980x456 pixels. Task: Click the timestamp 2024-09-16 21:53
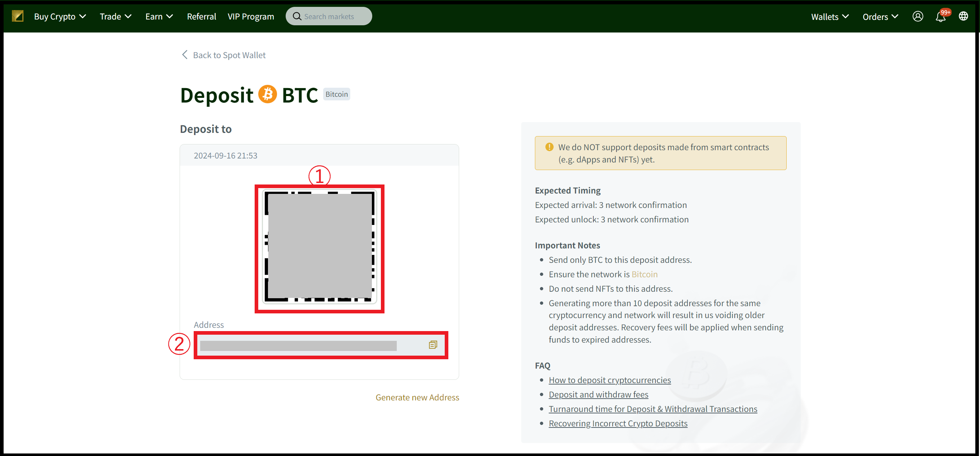(x=225, y=155)
